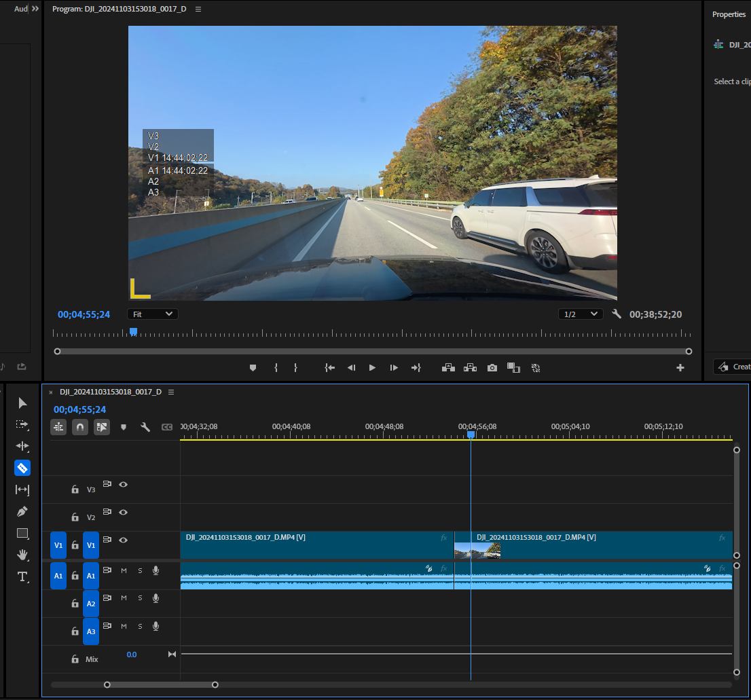Open timeline display settings wrench
Viewport: 751px width, 700px height.
click(145, 427)
